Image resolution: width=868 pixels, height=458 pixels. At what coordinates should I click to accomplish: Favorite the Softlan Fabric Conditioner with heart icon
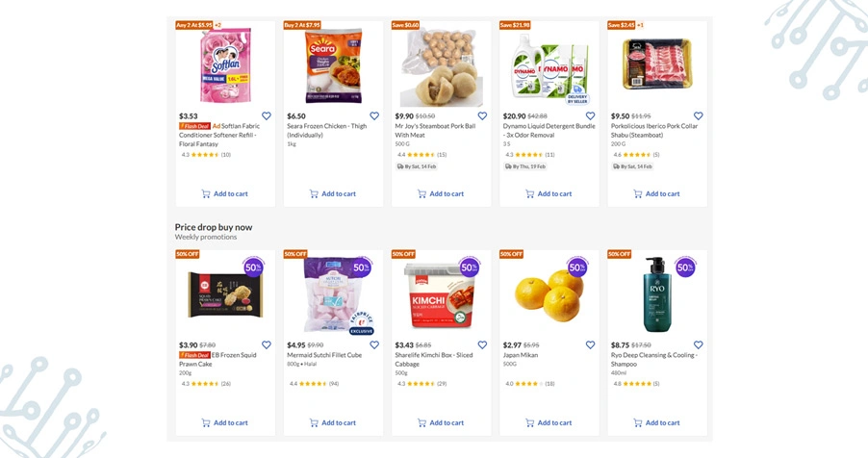267,116
